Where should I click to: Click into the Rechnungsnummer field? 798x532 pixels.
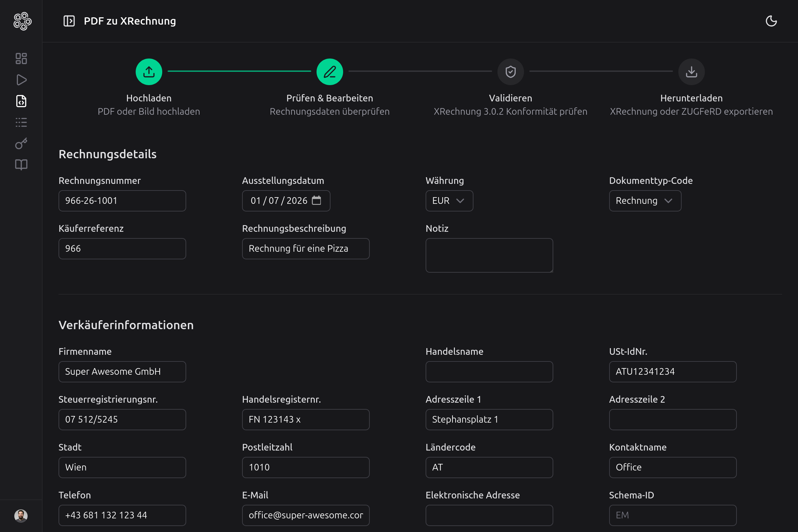click(x=122, y=201)
